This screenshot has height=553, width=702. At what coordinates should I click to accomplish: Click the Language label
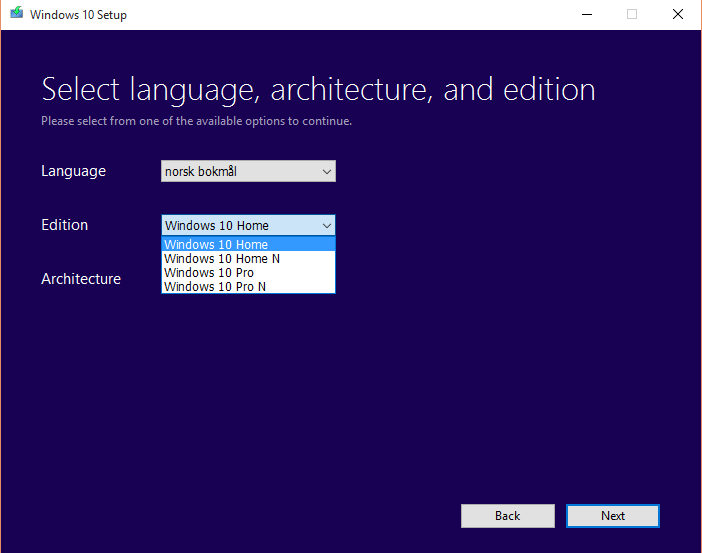(x=73, y=171)
